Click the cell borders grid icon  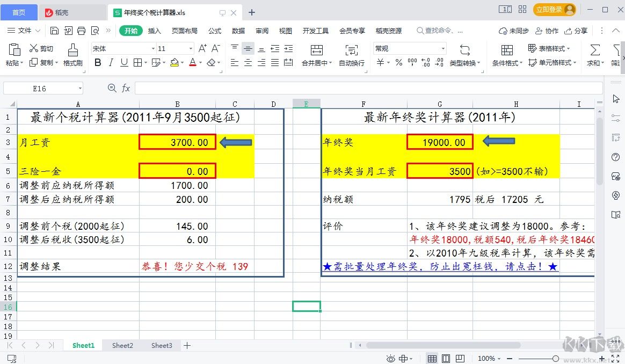[x=137, y=62]
